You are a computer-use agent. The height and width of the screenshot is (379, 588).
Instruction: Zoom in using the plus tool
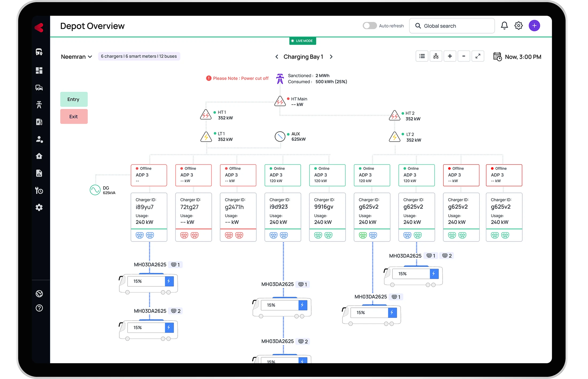(450, 56)
